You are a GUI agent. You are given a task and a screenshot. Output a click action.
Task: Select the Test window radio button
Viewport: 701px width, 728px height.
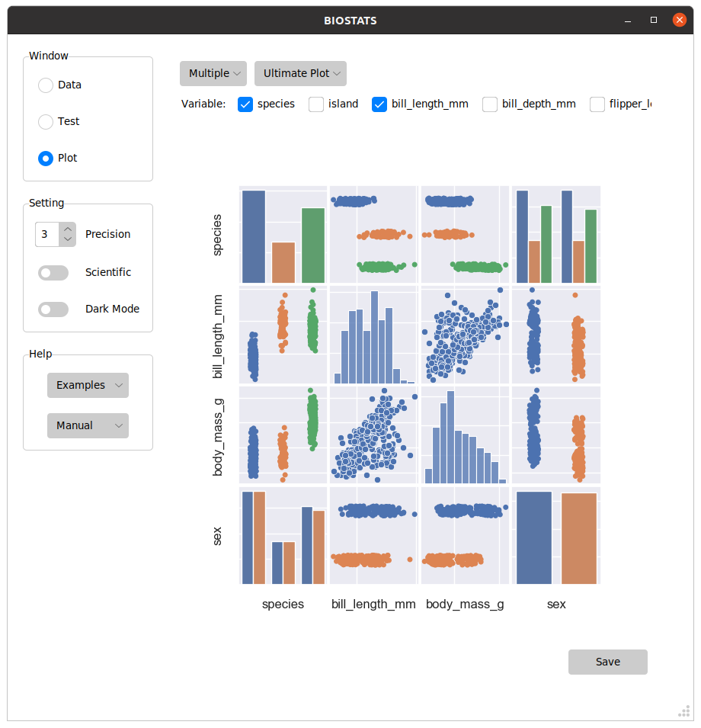(x=46, y=122)
